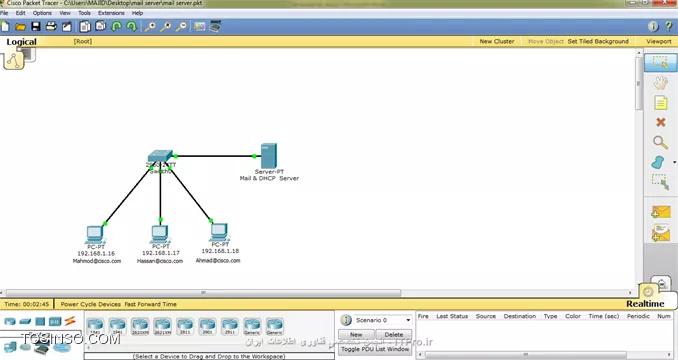Screen dimensions: 678x360
Task: Choose the Move Layout hand tool
Action: pyautogui.click(x=660, y=83)
